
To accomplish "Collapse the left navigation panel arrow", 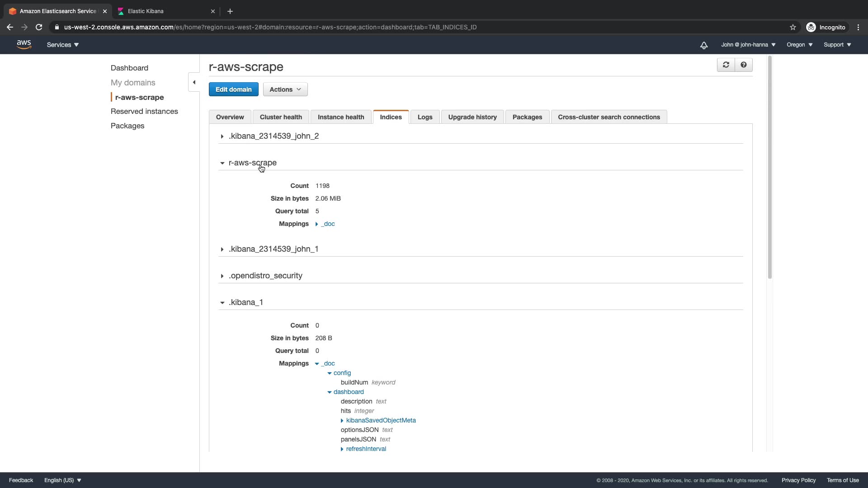I will (x=194, y=82).
